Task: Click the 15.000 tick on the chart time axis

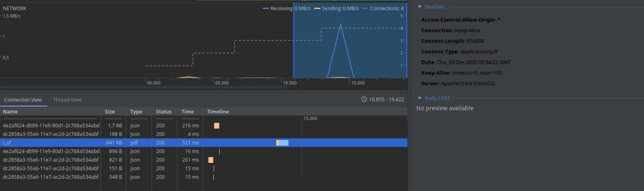Action: click(358, 82)
